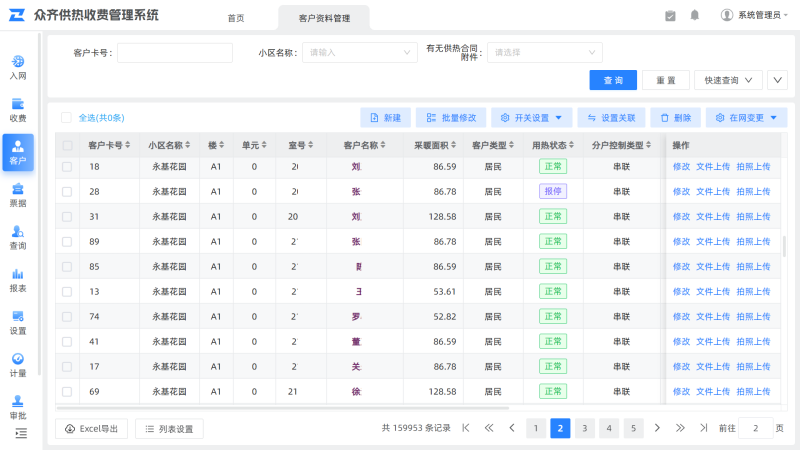The height and width of the screenshot is (450, 800).
Task: Open the 设置 sidebar icon
Action: coord(18,322)
